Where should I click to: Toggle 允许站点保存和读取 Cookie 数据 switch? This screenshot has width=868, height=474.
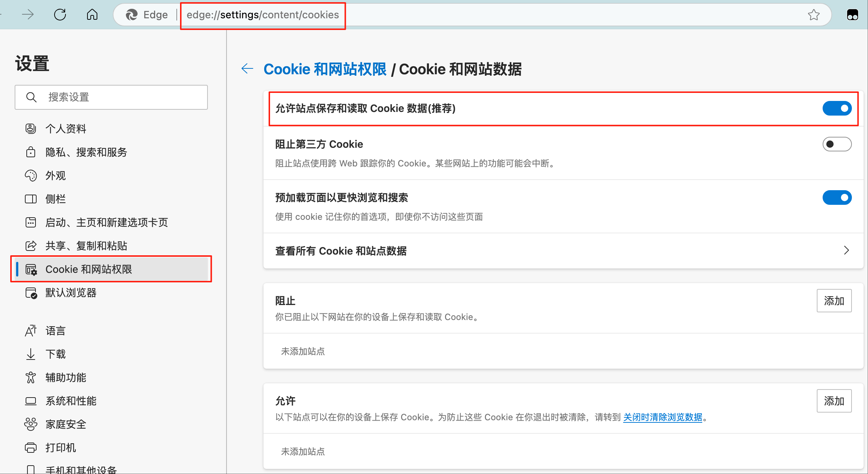837,108
